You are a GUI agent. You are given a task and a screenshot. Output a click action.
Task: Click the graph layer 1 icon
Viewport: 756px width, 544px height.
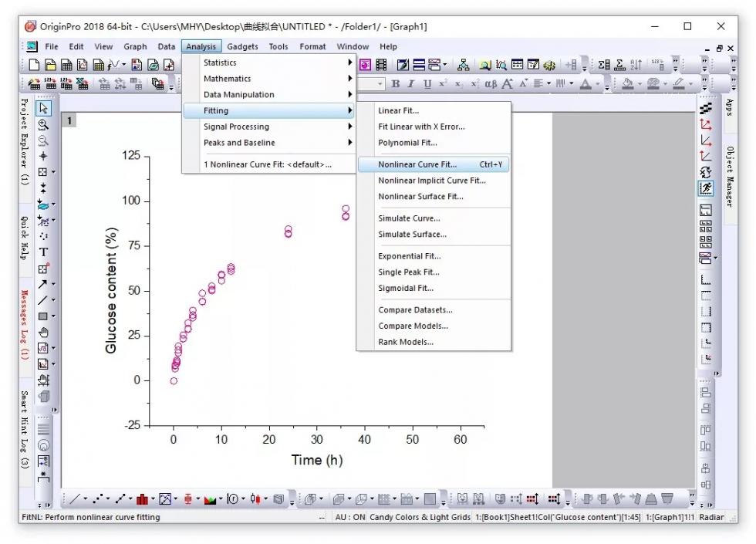coord(69,120)
